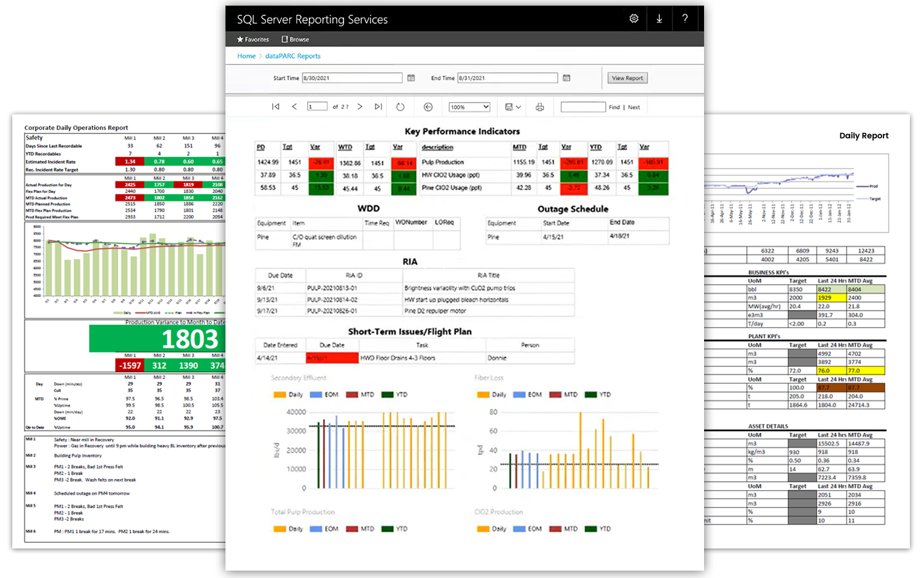
Task: Open the Start Time calendar picker
Action: click(x=411, y=78)
